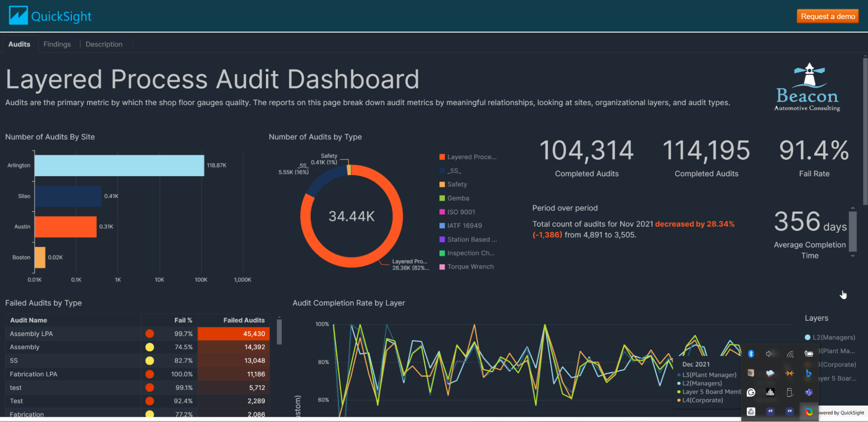Image resolution: width=868 pixels, height=422 pixels.
Task: Open the Google Drive tray icon
Action: (x=751, y=412)
